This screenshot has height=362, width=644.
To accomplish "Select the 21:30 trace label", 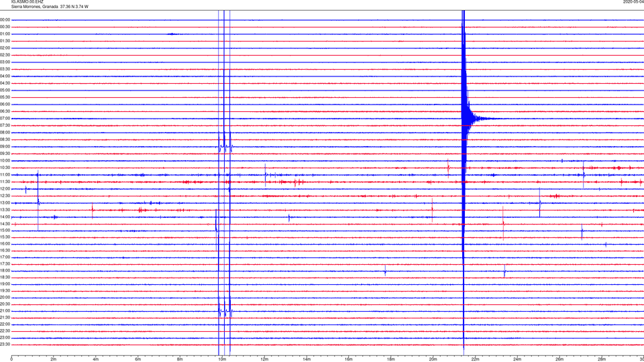I will [x=5, y=318].
